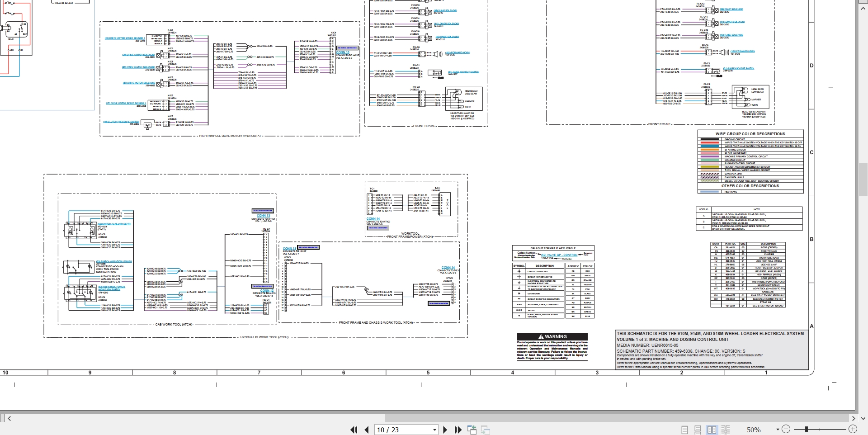Viewport: 868px width, 435px height.
Task: Select two-page facing layout
Action: click(x=712, y=430)
